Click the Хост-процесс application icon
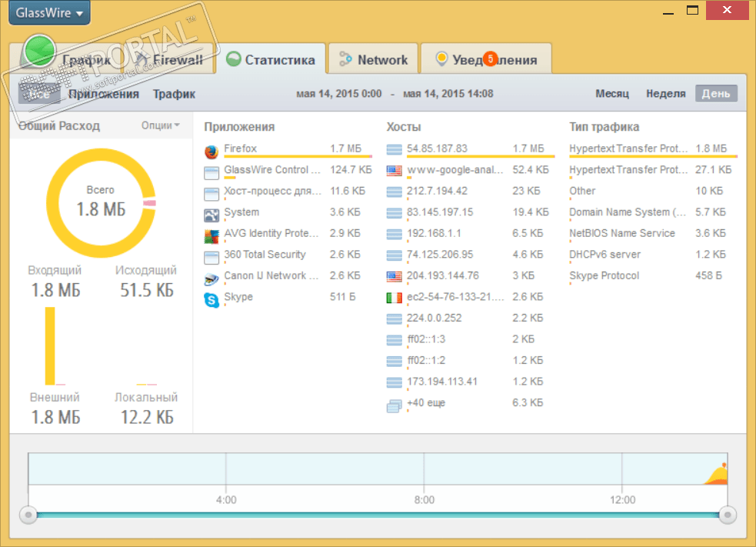Image resolution: width=756 pixels, height=547 pixels. (x=211, y=194)
